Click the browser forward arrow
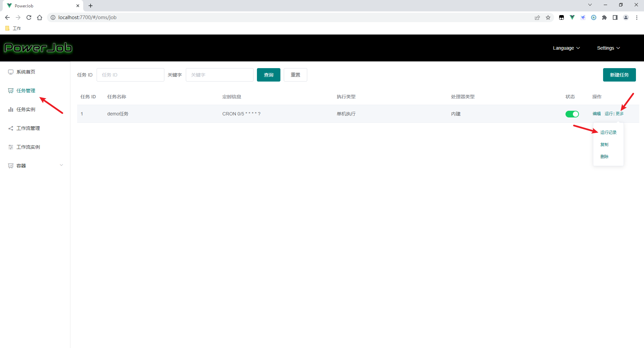The width and height of the screenshot is (644, 348). click(18, 17)
